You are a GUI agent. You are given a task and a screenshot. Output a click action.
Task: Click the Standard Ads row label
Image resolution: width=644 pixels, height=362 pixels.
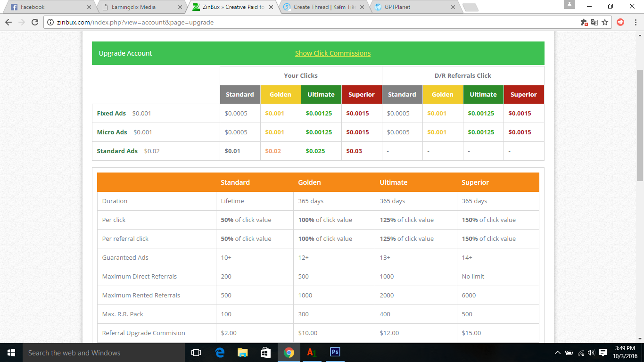click(x=117, y=151)
